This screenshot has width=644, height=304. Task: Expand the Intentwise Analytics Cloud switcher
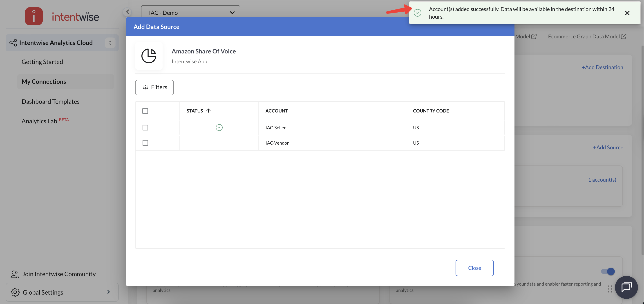tap(110, 43)
